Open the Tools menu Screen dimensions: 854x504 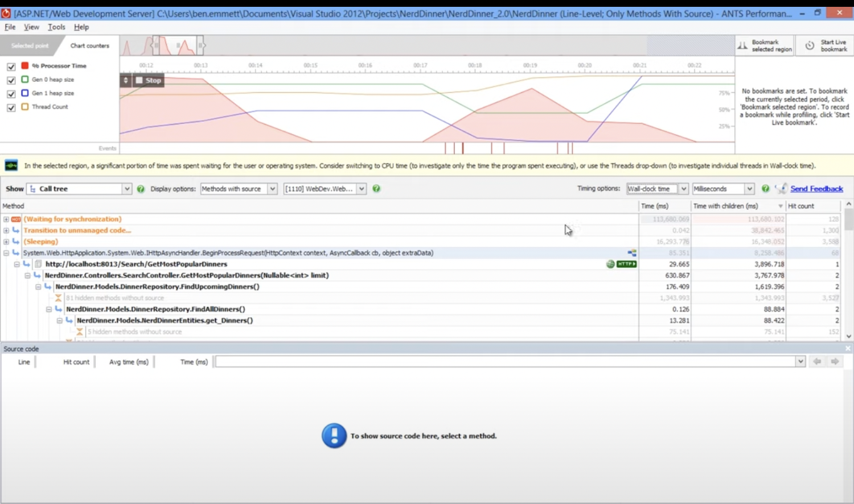[x=56, y=27]
